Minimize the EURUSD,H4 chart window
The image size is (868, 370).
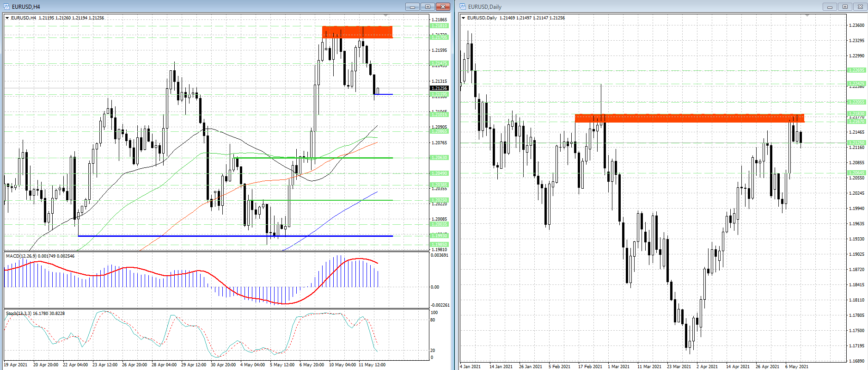coord(412,6)
